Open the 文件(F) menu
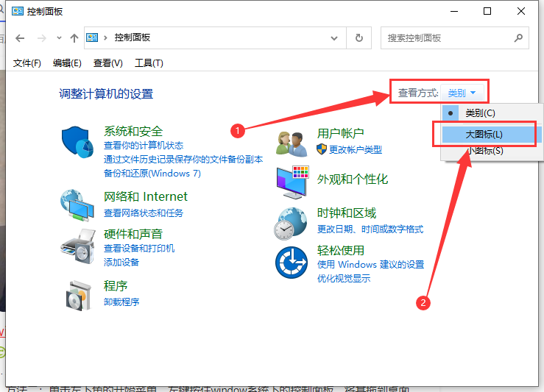 pos(27,63)
